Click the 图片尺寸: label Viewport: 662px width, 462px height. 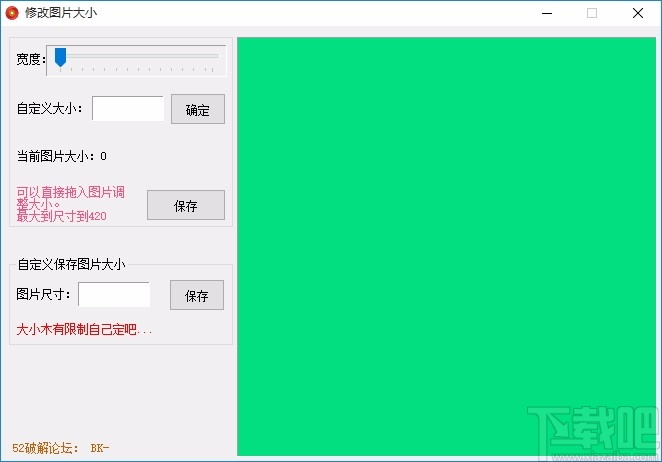point(43,294)
